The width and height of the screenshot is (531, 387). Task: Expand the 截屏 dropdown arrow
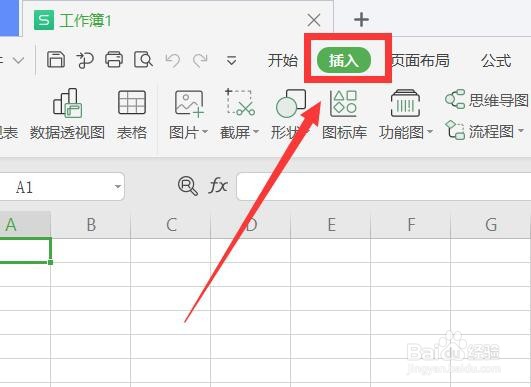(256, 132)
